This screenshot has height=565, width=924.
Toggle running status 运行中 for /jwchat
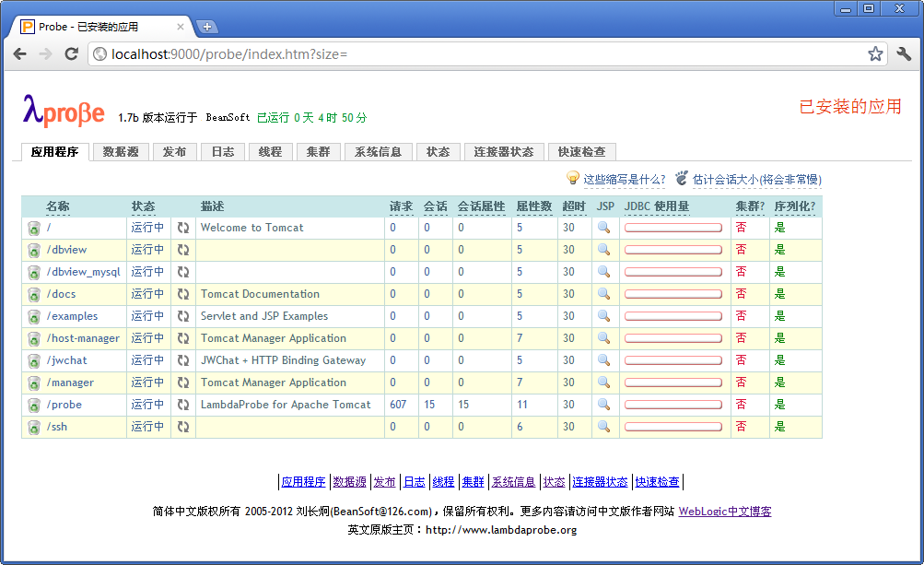pyautogui.click(x=147, y=360)
